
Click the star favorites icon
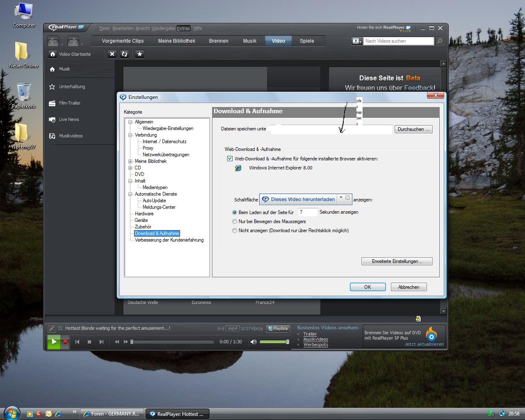139,54
